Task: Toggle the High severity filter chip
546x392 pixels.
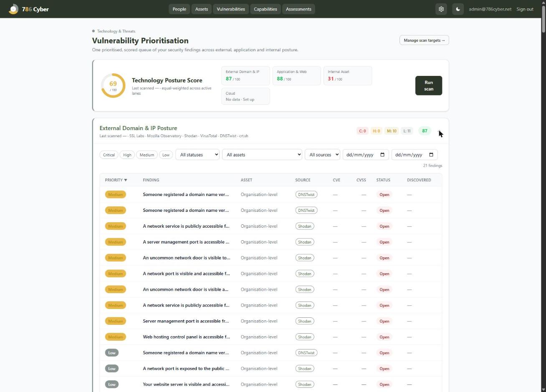Action: click(x=127, y=155)
